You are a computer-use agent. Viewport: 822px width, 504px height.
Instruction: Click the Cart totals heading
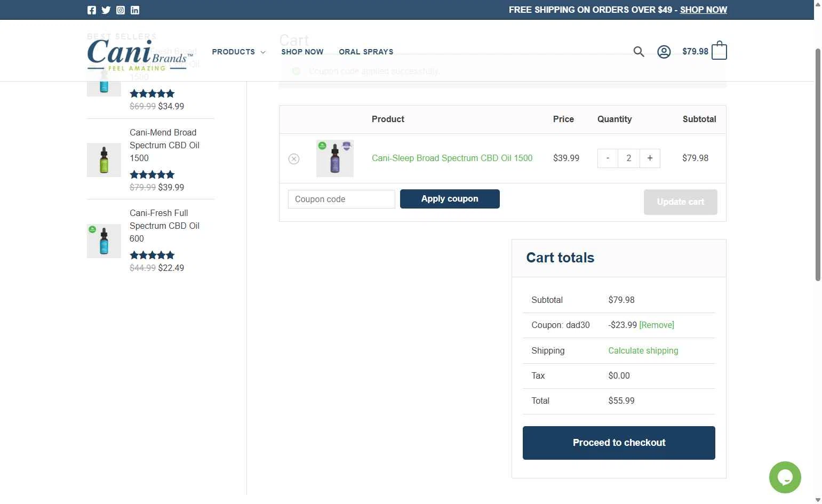tap(560, 258)
